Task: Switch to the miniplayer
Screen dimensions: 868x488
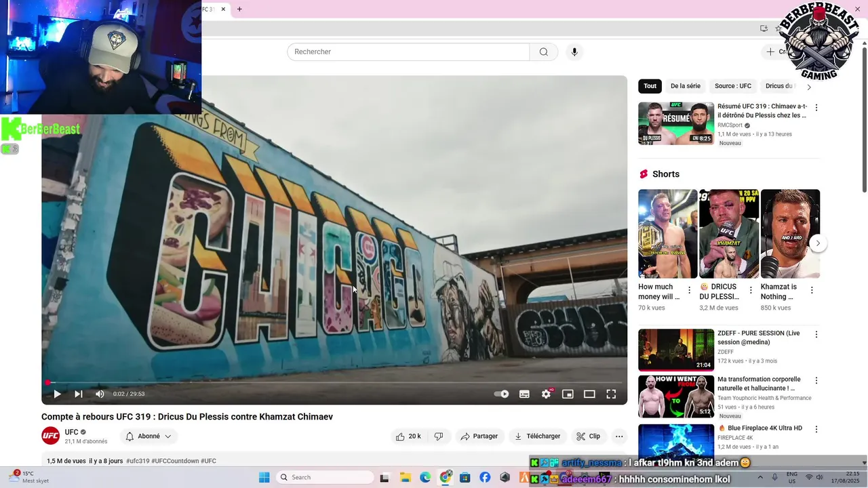Action: coord(568,394)
